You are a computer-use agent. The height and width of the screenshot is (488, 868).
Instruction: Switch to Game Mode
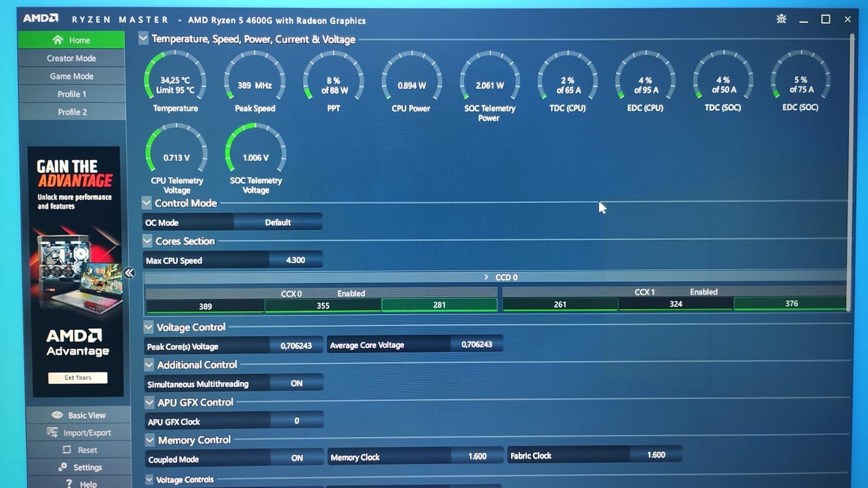(72, 76)
